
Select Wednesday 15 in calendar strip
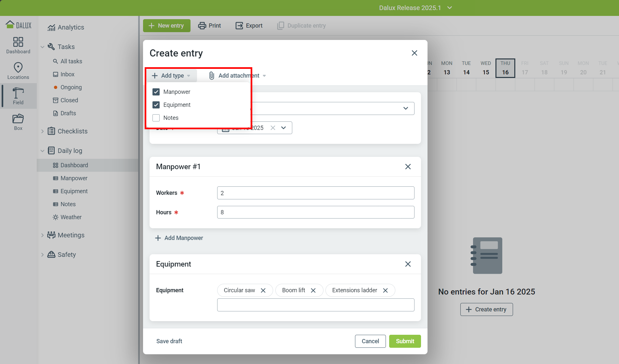[x=486, y=68]
